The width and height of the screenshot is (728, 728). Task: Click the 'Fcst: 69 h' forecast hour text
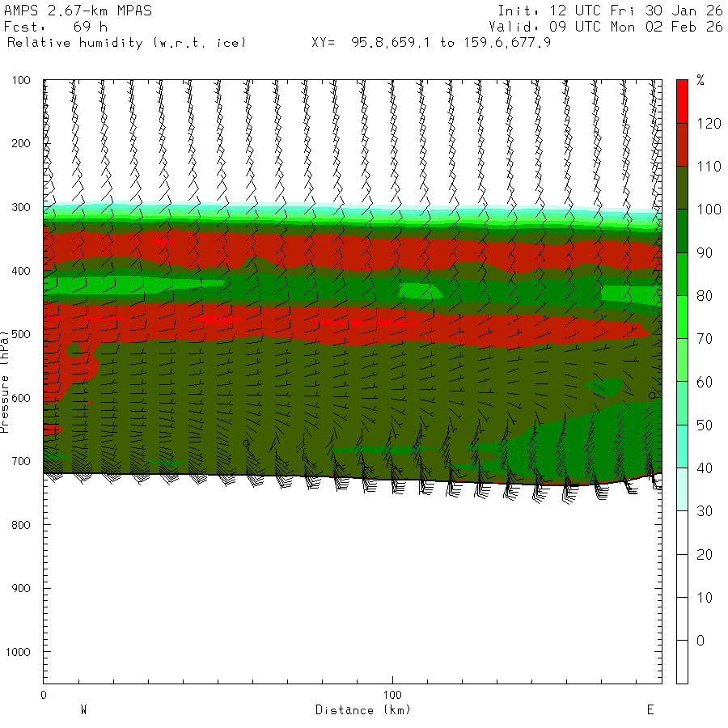(56, 27)
